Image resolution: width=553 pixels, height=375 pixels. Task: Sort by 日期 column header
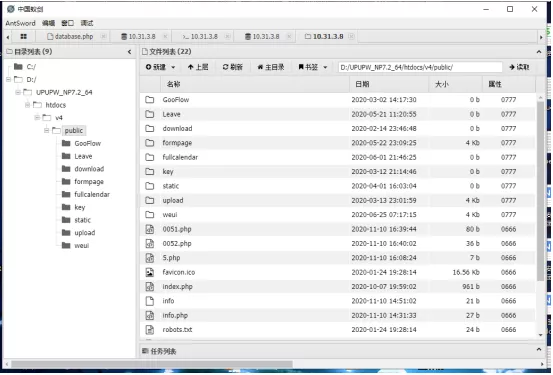tap(389, 84)
